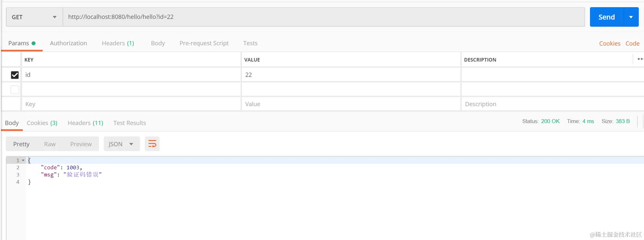The width and height of the screenshot is (644, 240).
Task: Switch to the request Body tab
Action: 158,43
